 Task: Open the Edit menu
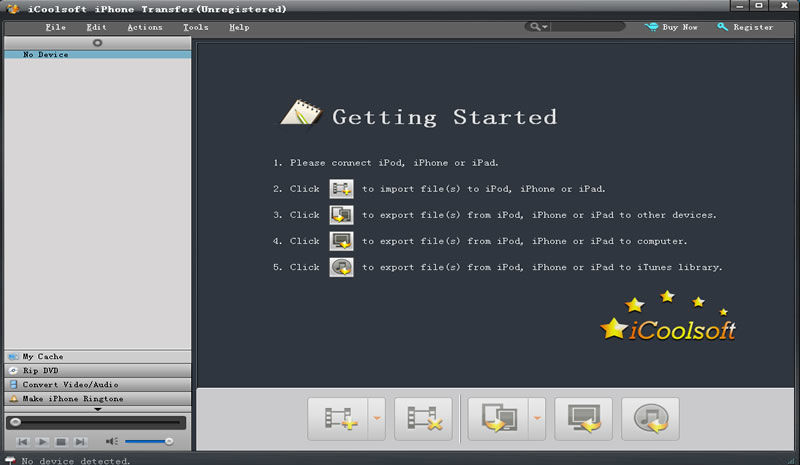(96, 27)
